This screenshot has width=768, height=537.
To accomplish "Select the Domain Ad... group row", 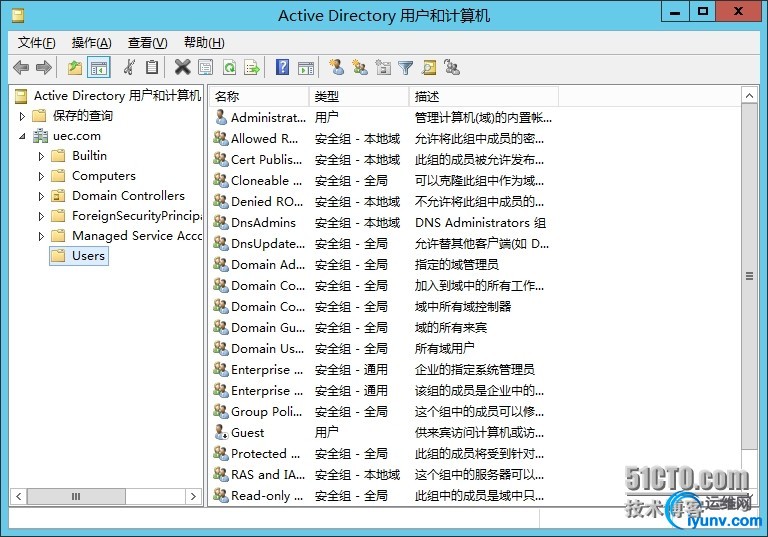I will pos(383,265).
